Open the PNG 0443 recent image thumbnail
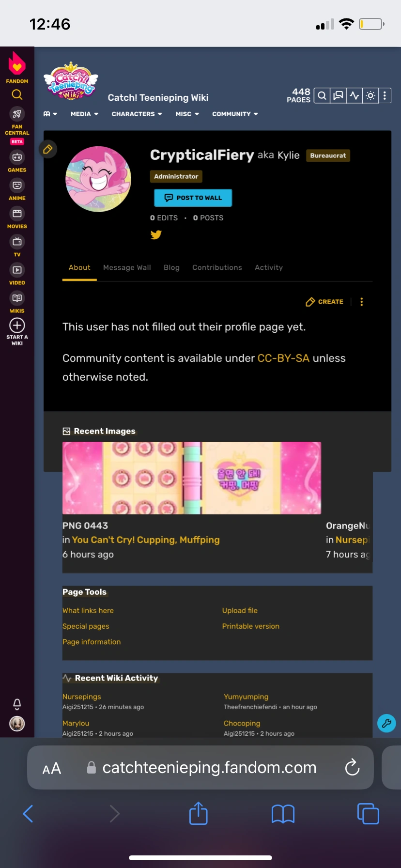401x868 pixels. coord(192,478)
